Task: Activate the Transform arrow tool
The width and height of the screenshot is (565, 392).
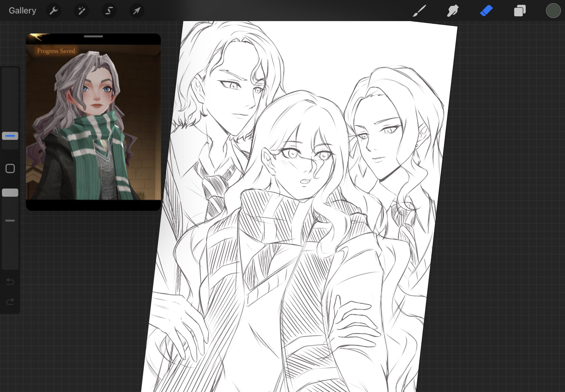Action: [136, 11]
